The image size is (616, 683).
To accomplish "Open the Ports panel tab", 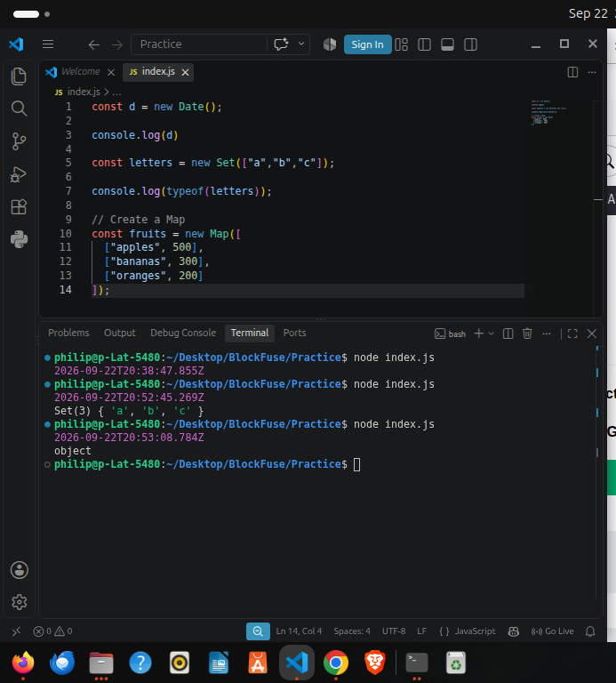I will pos(295,333).
